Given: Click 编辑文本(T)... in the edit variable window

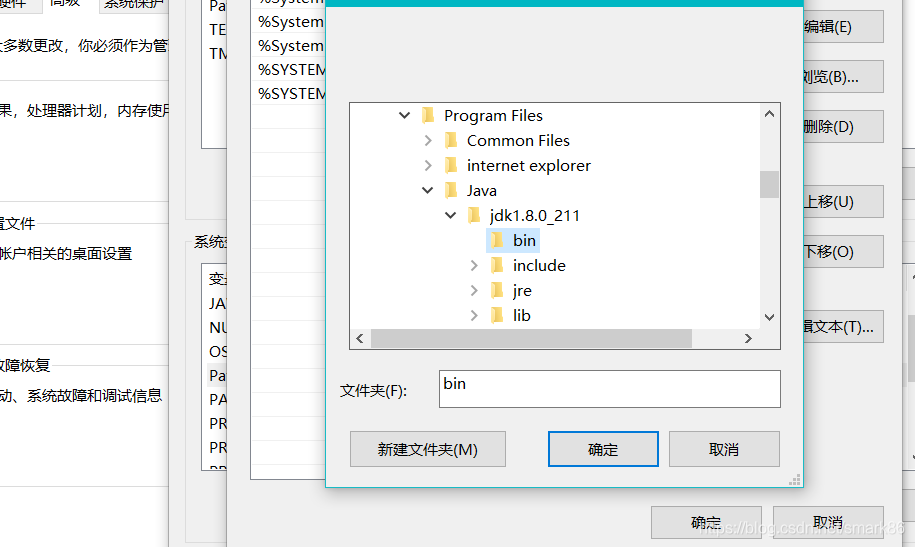Looking at the screenshot, I should [843, 326].
